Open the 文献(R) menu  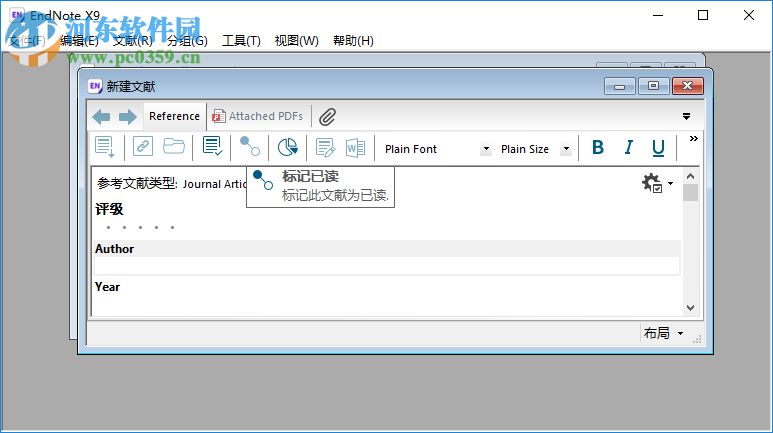tap(133, 41)
